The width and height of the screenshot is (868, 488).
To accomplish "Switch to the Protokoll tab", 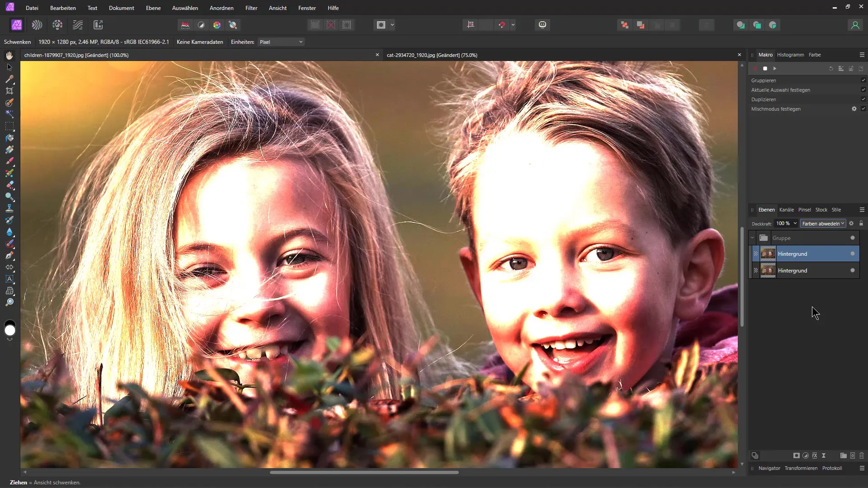I will point(832,468).
